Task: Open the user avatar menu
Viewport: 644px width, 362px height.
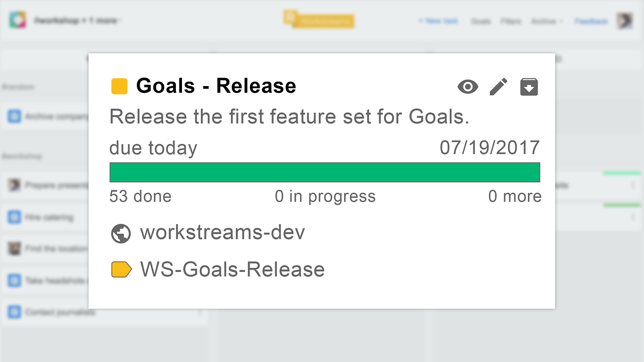Action: pos(625,21)
